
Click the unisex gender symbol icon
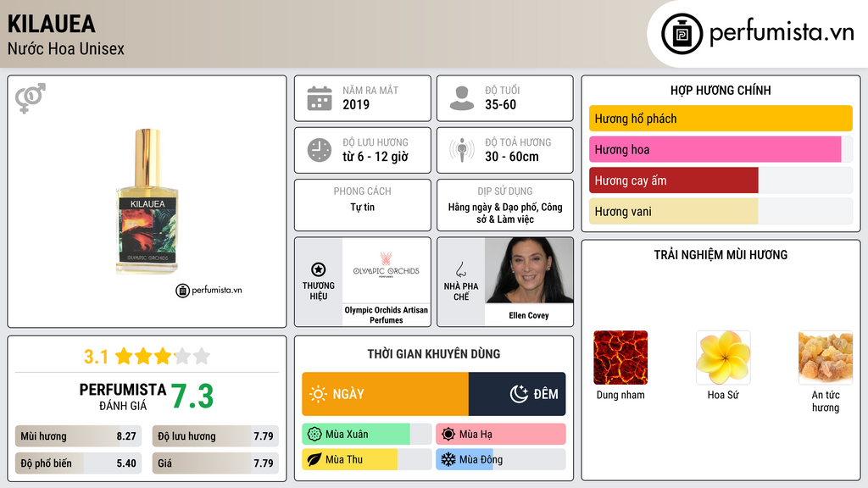[31, 98]
